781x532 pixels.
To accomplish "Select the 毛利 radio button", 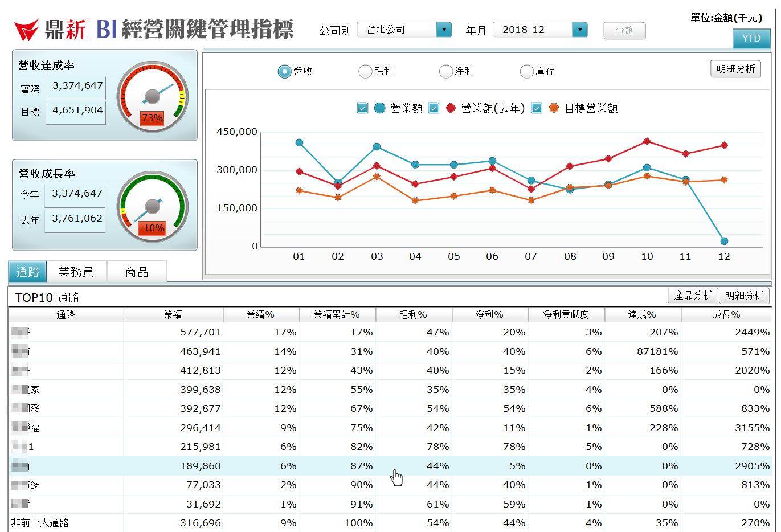I will pyautogui.click(x=365, y=71).
